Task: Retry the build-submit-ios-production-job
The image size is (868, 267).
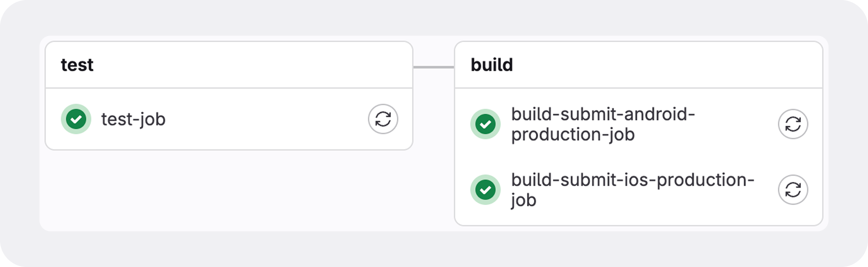Action: point(793,190)
